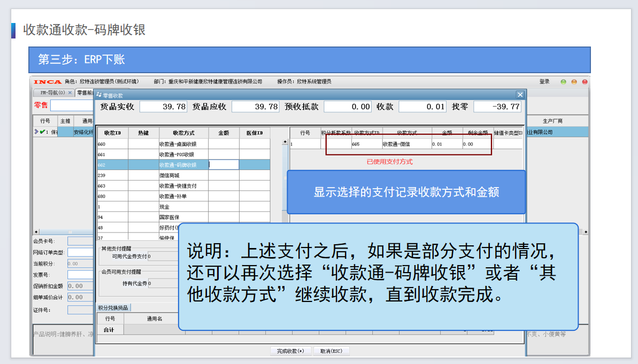This screenshot has height=364, width=638.
Task: Click the 主推 column header in retail table
Action: pos(65,121)
